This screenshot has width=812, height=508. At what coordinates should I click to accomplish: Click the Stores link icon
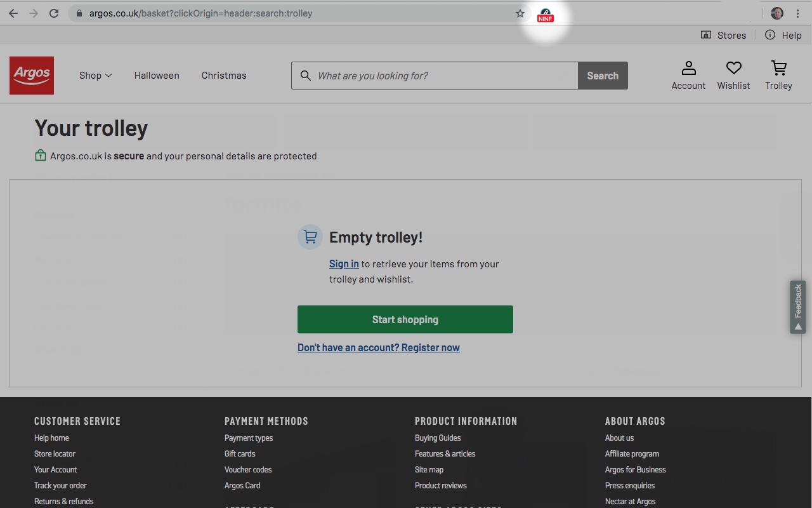pyautogui.click(x=706, y=35)
